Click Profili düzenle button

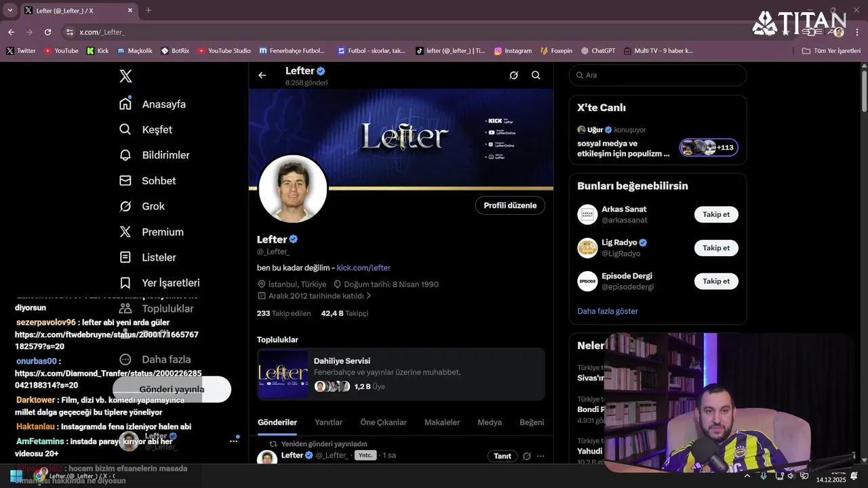click(x=510, y=205)
